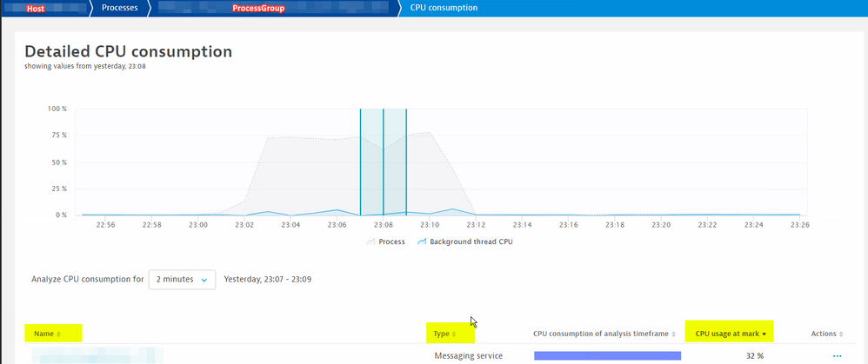Click the center marker line on chart

[x=383, y=165]
